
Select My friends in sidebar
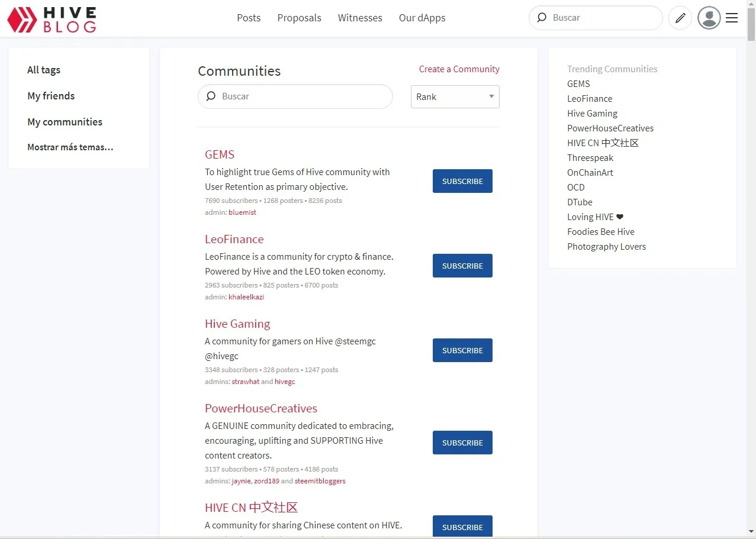51,96
